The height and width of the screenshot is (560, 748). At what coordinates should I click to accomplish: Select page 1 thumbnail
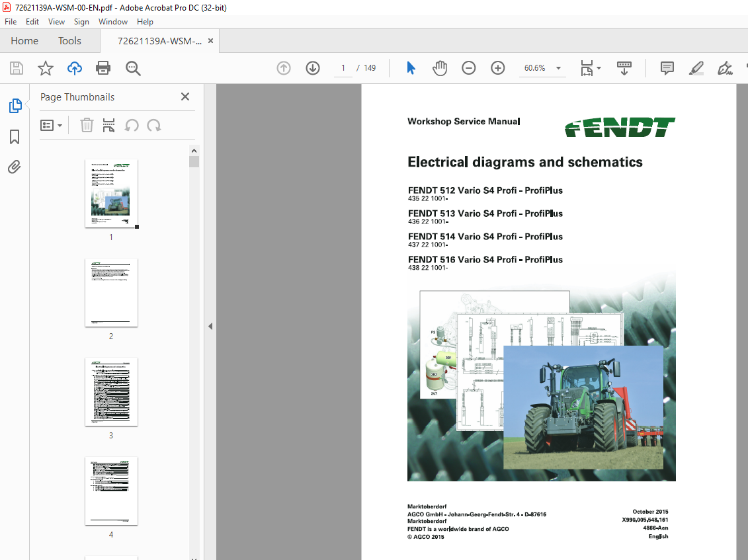(x=111, y=194)
